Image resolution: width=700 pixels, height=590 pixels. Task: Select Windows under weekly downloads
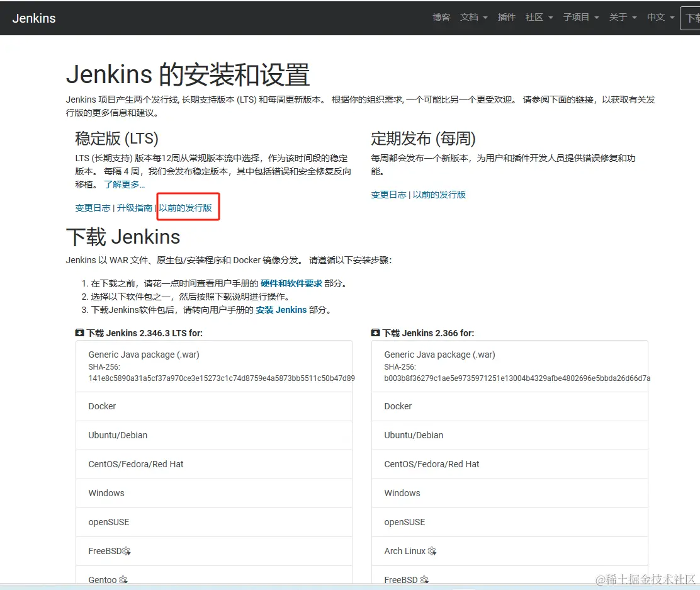point(510,494)
